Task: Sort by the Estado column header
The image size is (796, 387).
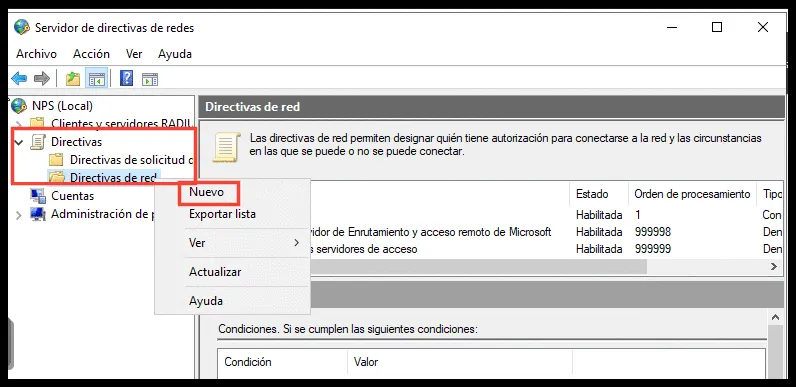Action: 599,194
